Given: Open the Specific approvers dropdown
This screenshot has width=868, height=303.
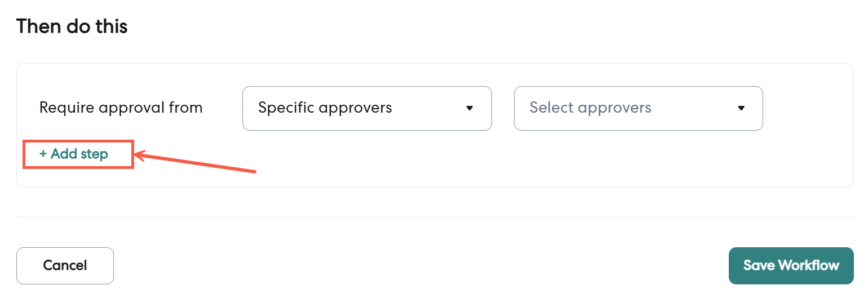Looking at the screenshot, I should 366,108.
